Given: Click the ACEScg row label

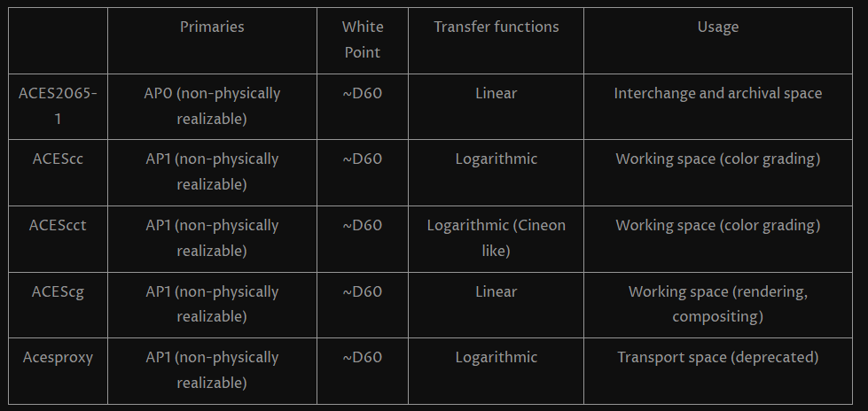Looking at the screenshot, I should (58, 291).
